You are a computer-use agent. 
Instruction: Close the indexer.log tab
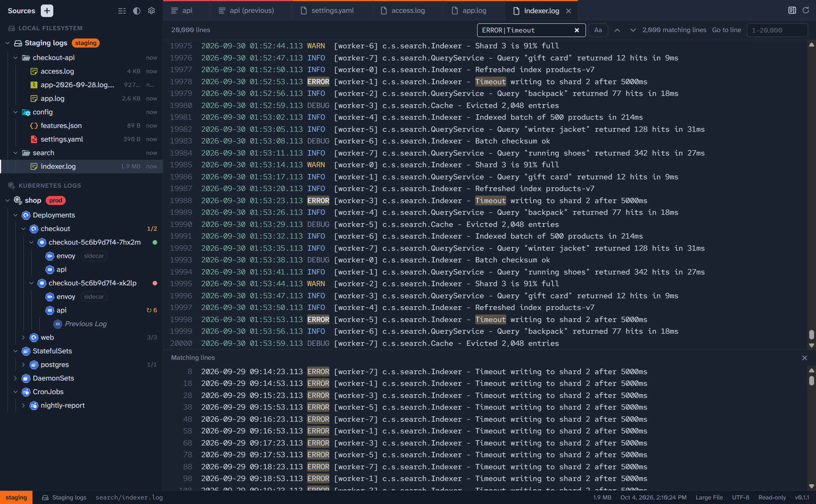point(569,11)
